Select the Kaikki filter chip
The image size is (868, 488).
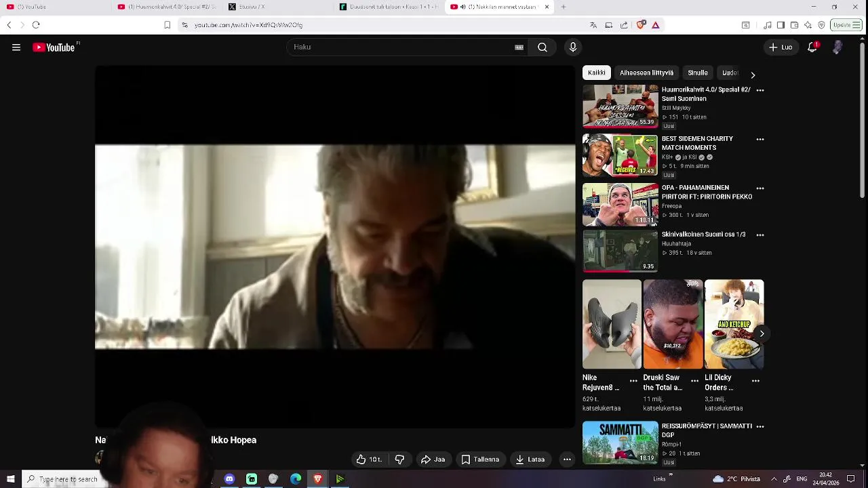click(x=597, y=73)
